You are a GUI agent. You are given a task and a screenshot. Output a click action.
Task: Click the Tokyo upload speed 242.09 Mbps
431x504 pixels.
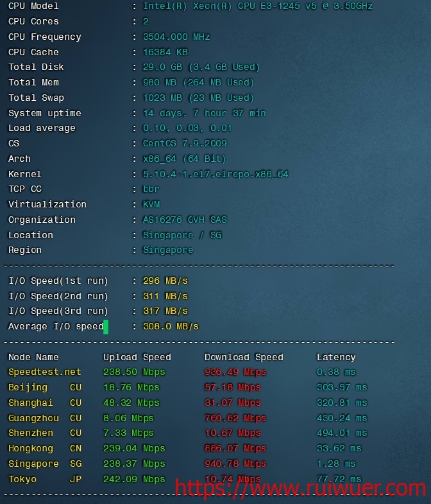click(133, 479)
